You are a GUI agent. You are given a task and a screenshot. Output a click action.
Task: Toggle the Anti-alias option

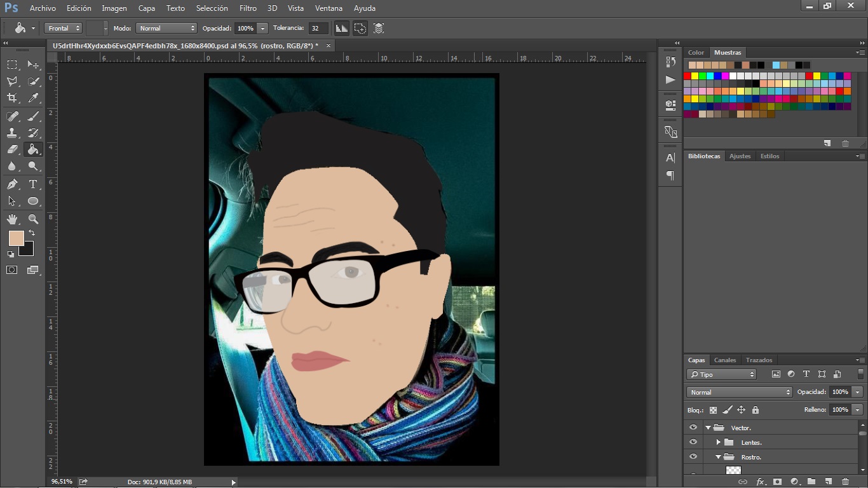342,28
